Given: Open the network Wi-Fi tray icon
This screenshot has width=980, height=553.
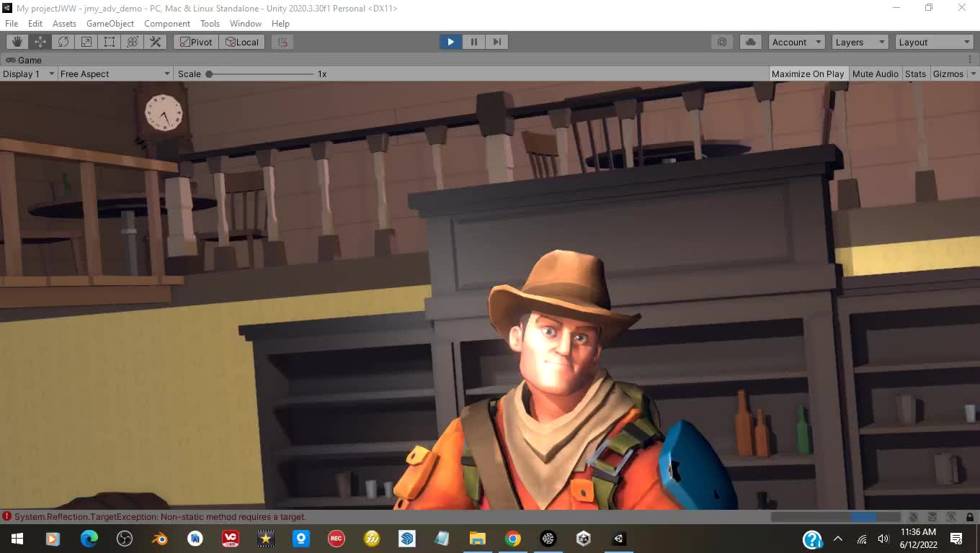Looking at the screenshot, I should pyautogui.click(x=862, y=539).
